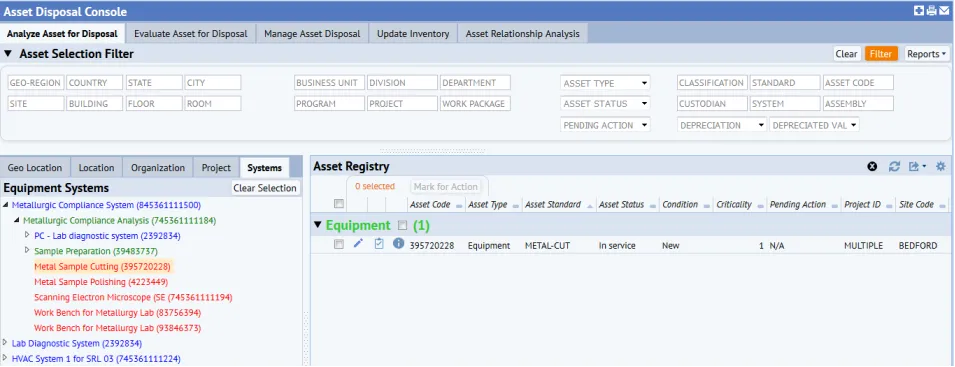Click the blue info icon for asset 395720228
Image resolution: width=955 pixels, height=367 pixels.
tap(398, 243)
